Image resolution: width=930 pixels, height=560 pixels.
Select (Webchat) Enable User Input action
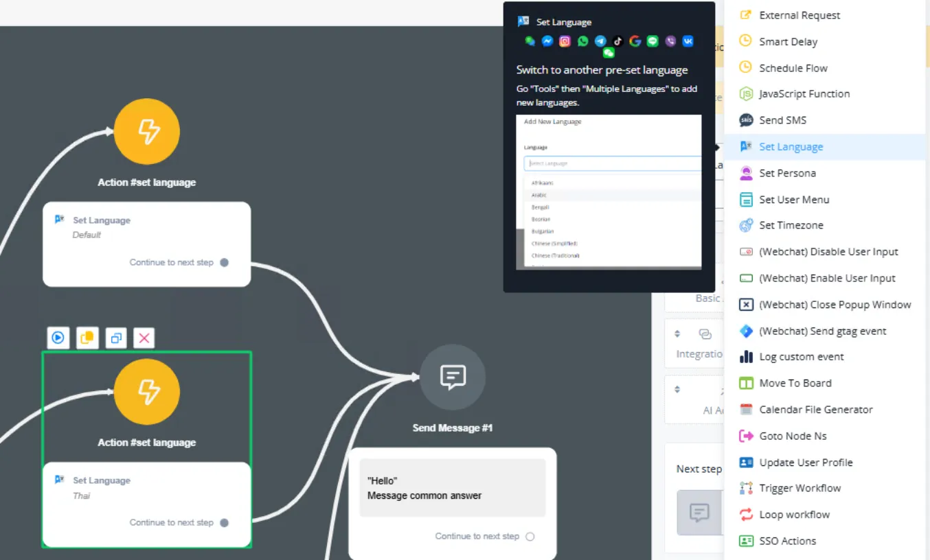pos(825,278)
